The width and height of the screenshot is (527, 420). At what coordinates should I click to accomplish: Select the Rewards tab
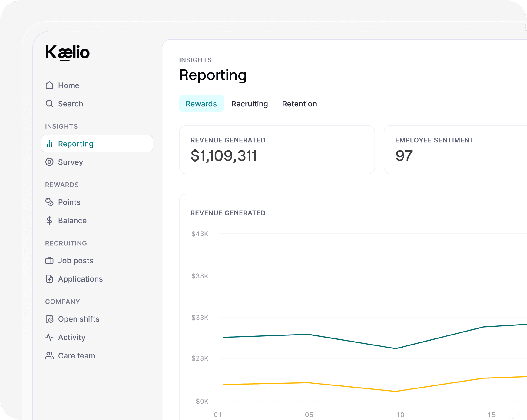tap(201, 104)
